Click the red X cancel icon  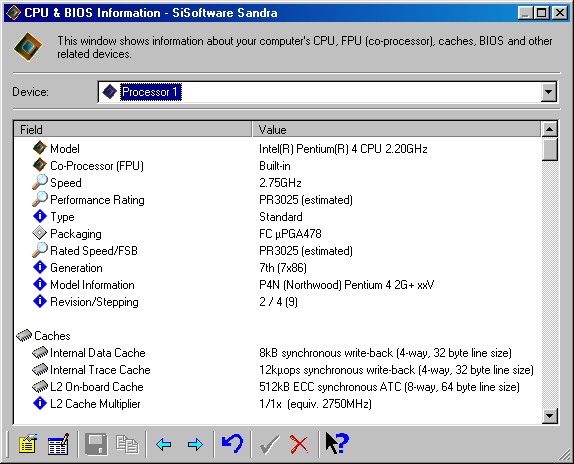pyautogui.click(x=299, y=444)
